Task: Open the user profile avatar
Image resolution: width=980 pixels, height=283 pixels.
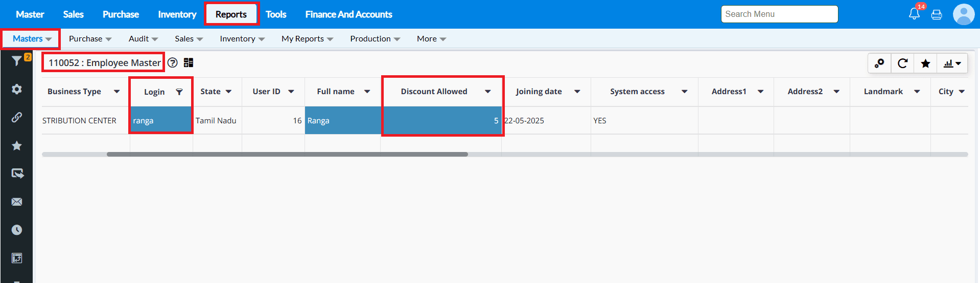Action: pos(963,14)
